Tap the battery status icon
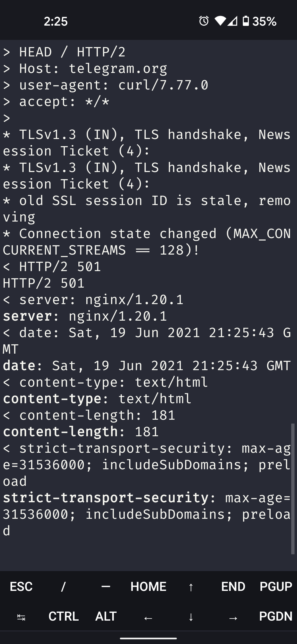The height and width of the screenshot is (644, 297). click(x=246, y=21)
